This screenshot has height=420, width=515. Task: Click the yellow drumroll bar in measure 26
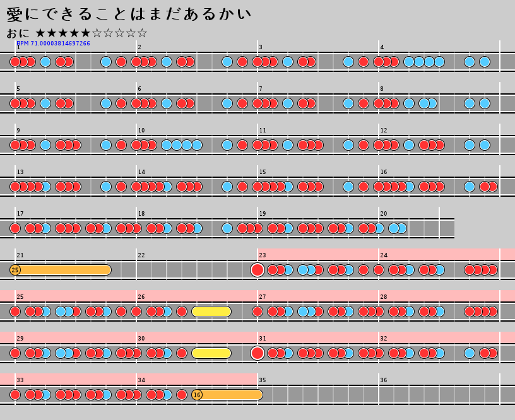point(211,312)
